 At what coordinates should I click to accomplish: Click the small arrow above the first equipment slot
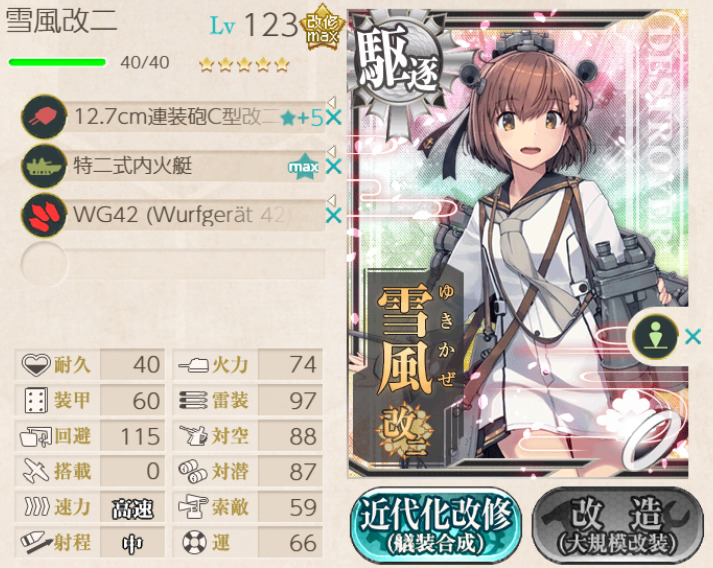(332, 101)
